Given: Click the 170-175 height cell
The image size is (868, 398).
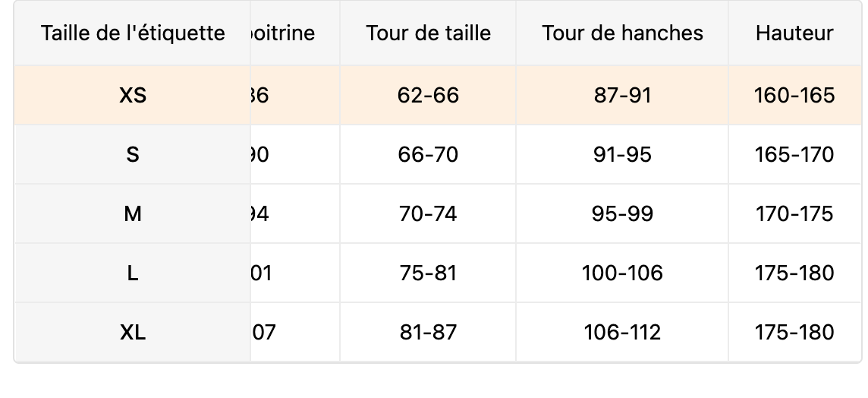Looking at the screenshot, I should point(794,214).
